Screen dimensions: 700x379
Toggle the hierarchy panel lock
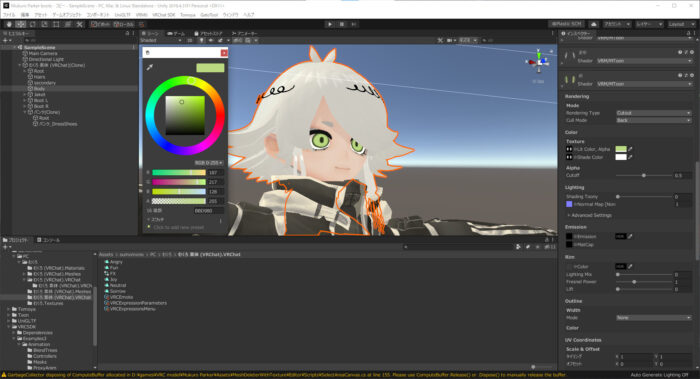click(x=127, y=33)
